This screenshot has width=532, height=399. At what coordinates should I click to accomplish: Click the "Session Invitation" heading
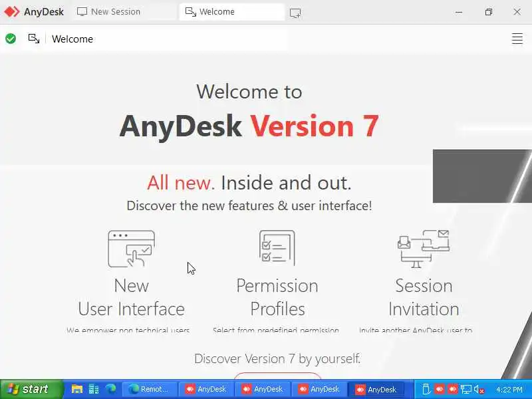pyautogui.click(x=424, y=297)
